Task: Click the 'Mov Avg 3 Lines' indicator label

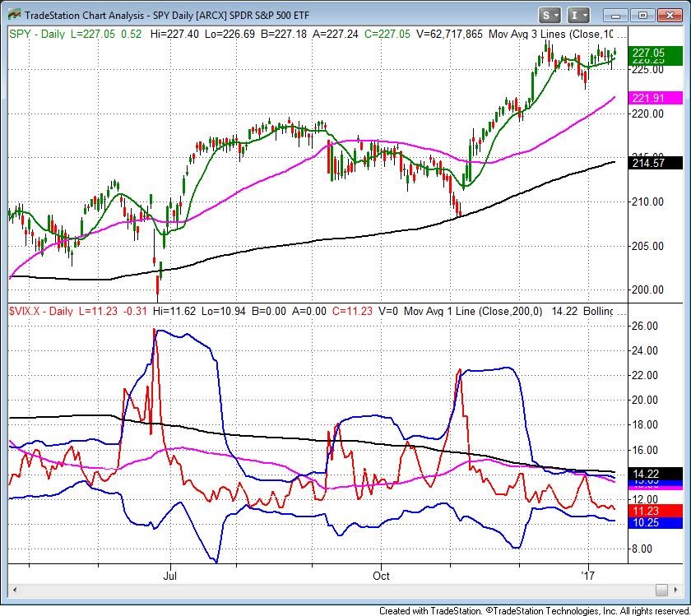Action: tap(527, 34)
